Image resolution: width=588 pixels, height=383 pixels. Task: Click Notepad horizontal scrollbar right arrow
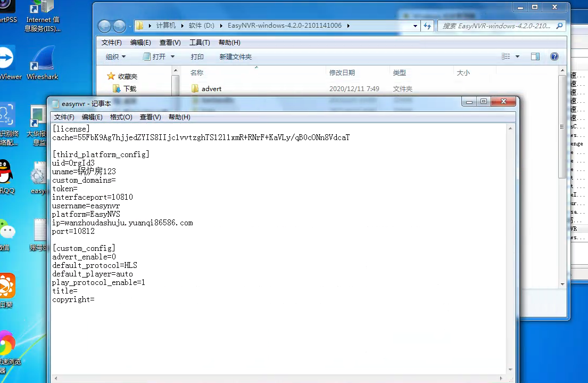501,379
